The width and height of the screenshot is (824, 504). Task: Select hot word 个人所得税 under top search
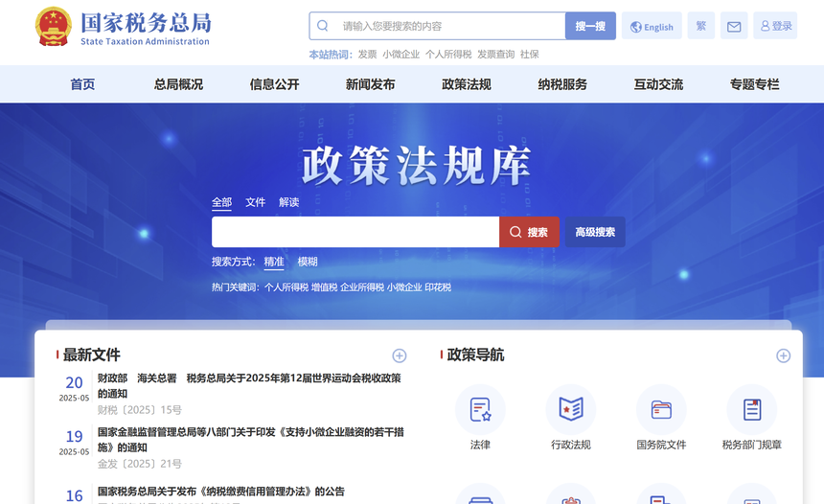click(x=448, y=54)
